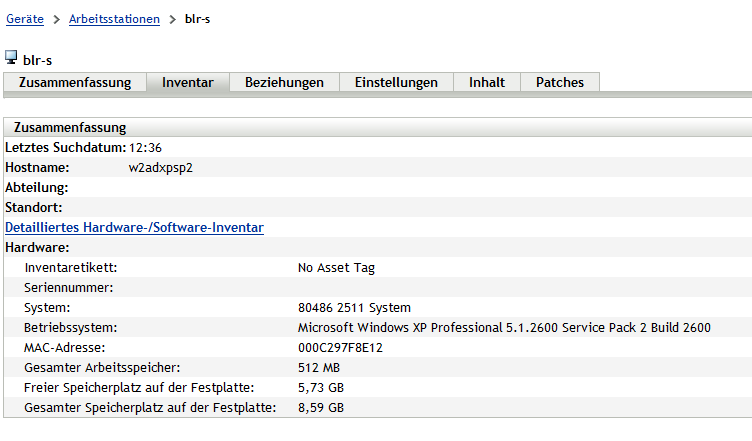The width and height of the screenshot is (752, 441).
Task: Click the 512 MB memory value
Action: click(x=319, y=367)
